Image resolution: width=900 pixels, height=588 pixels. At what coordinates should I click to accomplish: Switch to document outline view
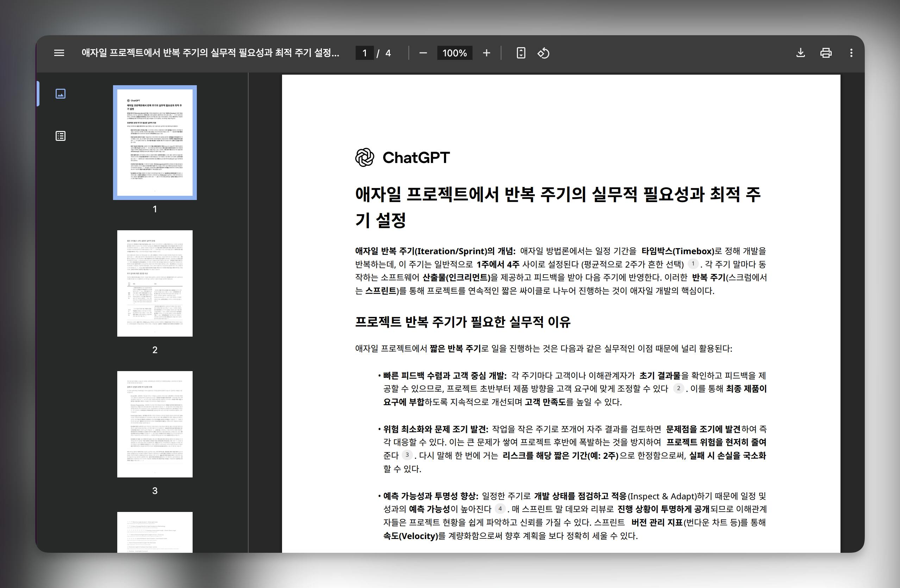(61, 136)
